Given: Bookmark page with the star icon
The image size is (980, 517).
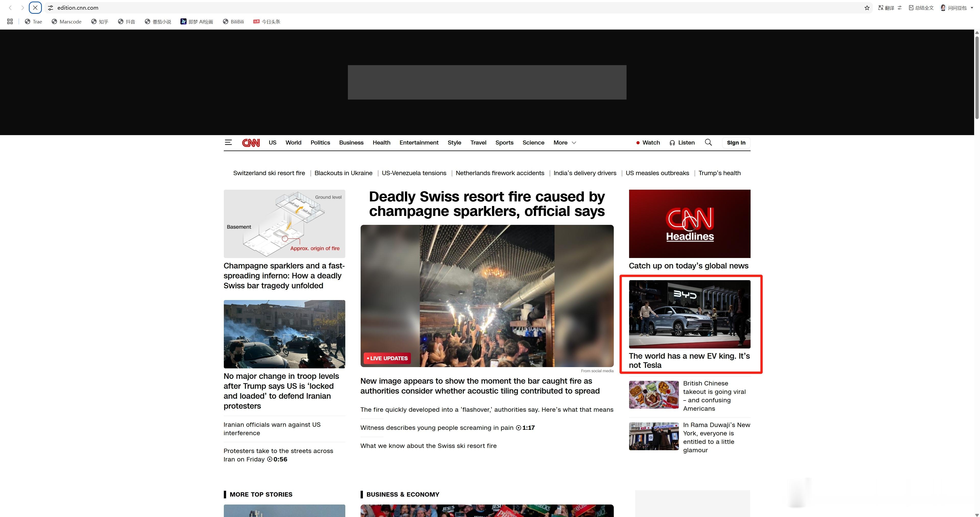Looking at the screenshot, I should 867,8.
